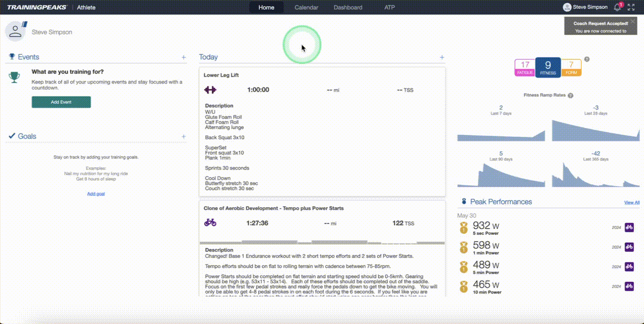Expand the Today panel with its plus control

[x=442, y=57]
